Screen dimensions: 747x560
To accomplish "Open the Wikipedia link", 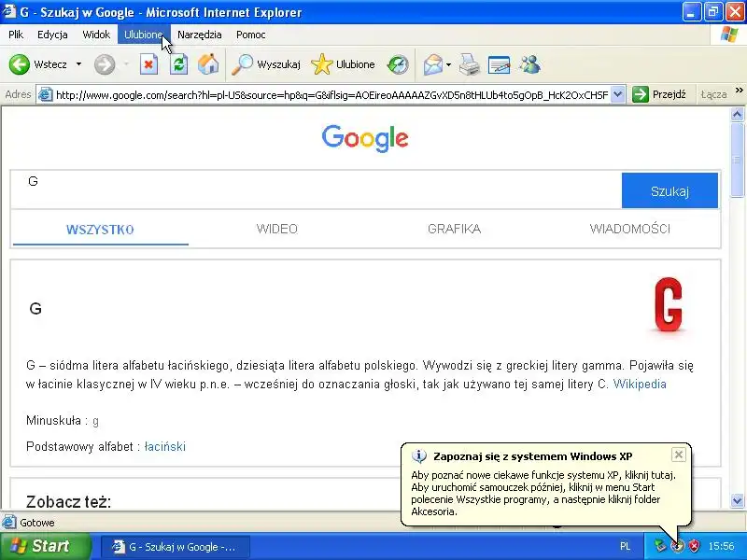I will tap(640, 384).
